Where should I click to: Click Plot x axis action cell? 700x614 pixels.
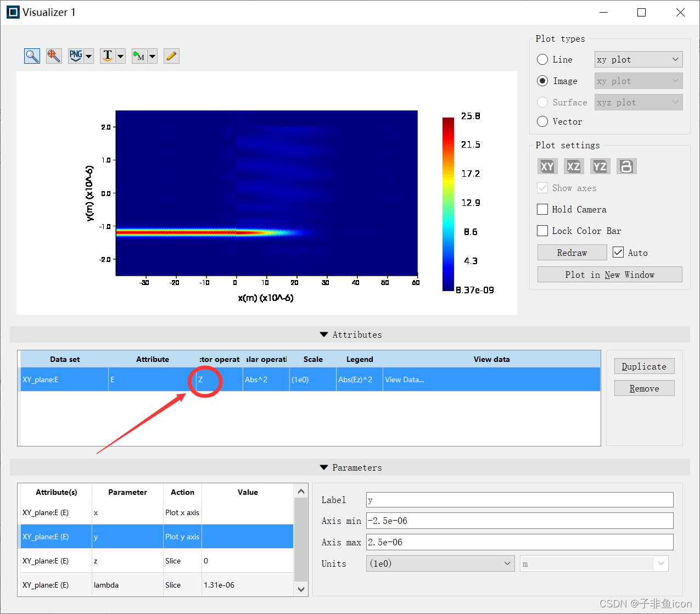click(182, 512)
